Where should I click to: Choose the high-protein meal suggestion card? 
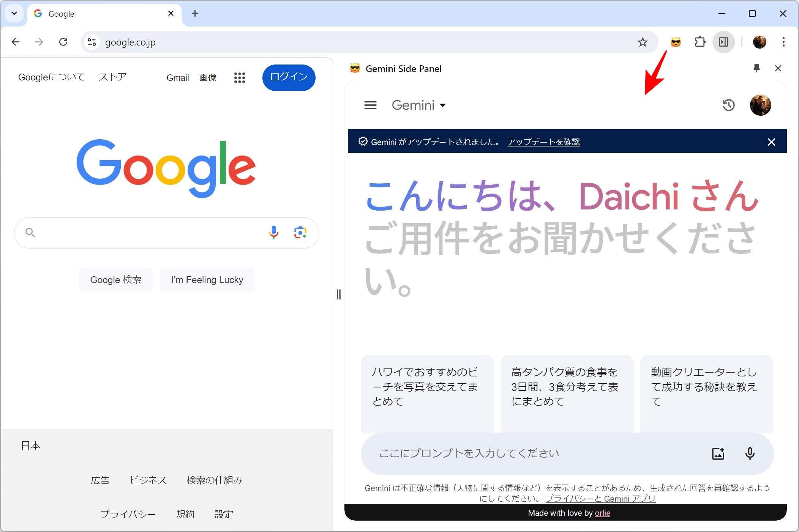tap(567, 393)
